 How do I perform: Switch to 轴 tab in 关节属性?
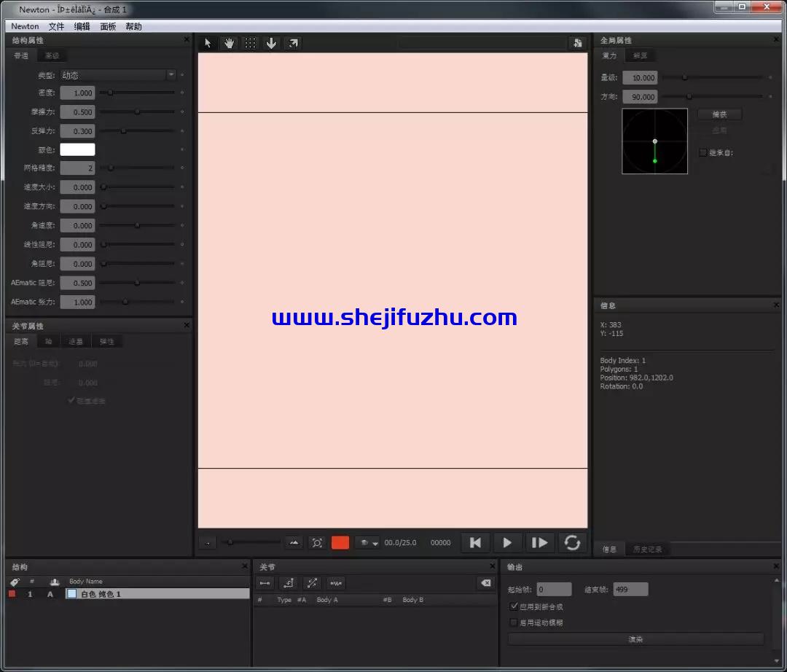pos(48,341)
